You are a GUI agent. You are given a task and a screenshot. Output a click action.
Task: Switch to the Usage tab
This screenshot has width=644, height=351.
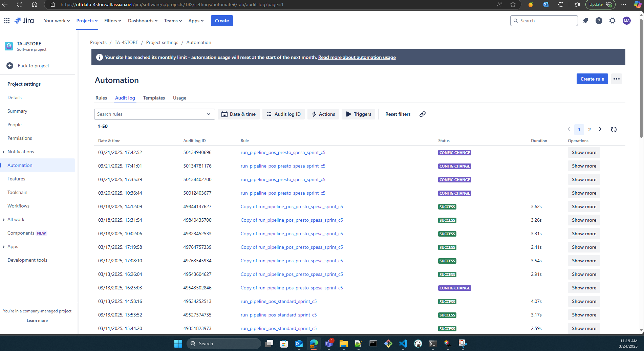point(179,98)
